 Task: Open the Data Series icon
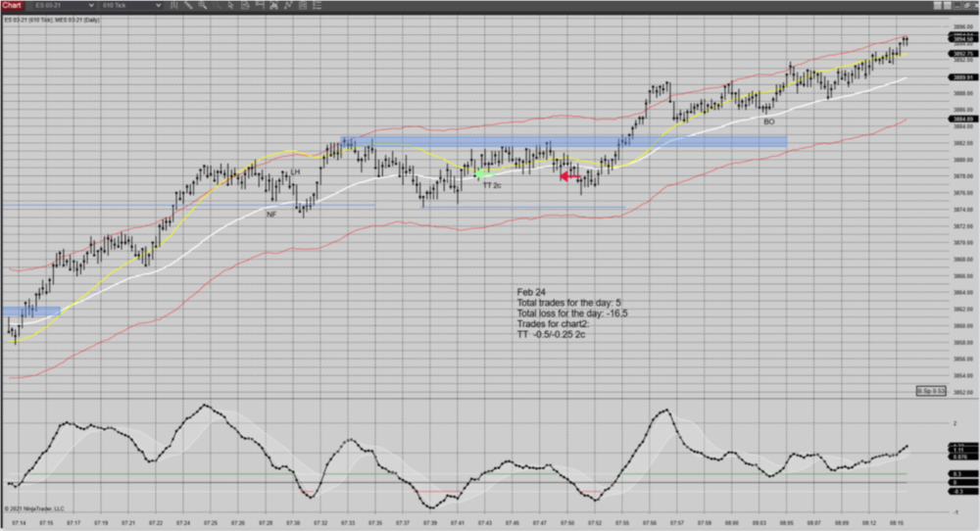[x=245, y=5]
